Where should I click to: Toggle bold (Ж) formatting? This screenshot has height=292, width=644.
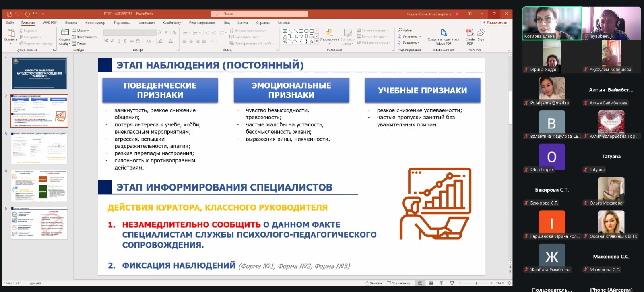point(106,41)
